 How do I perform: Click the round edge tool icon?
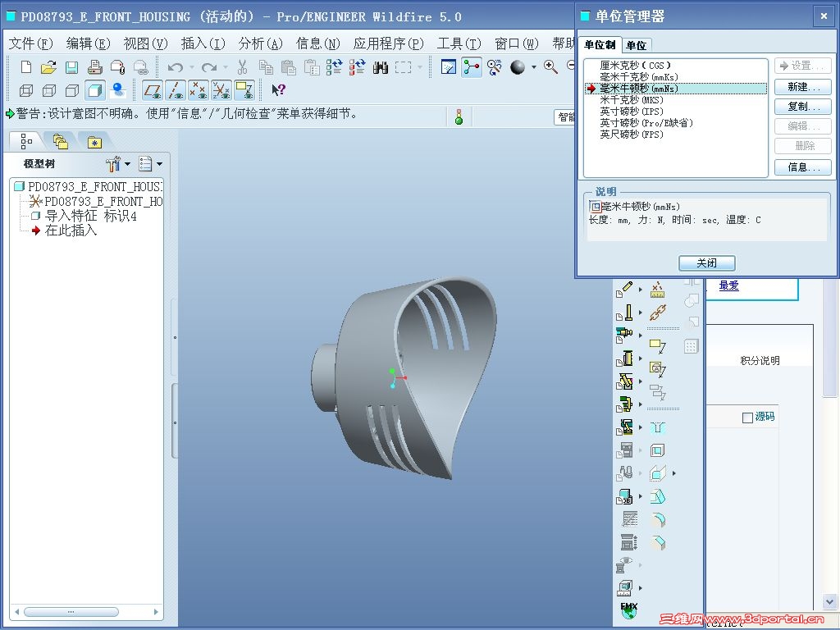point(657,519)
